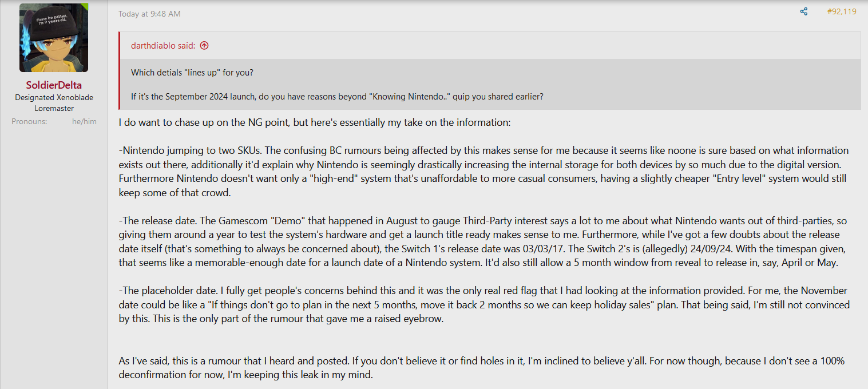Open the post permalink #92,119
The height and width of the screenshot is (389, 868).
tap(842, 11)
